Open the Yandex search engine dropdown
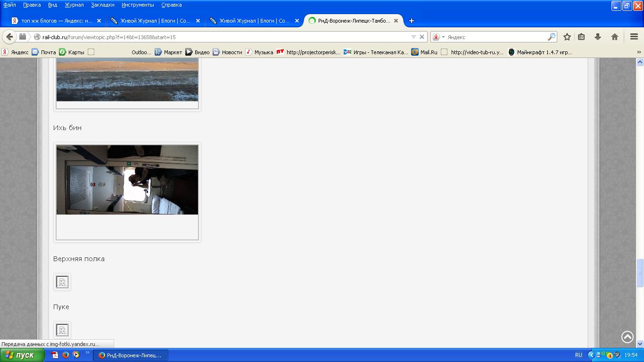 (x=438, y=37)
